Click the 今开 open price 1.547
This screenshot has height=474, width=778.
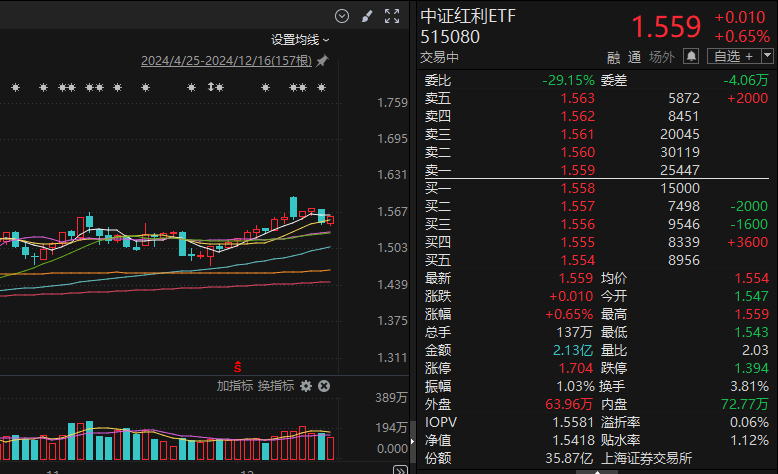(x=751, y=296)
